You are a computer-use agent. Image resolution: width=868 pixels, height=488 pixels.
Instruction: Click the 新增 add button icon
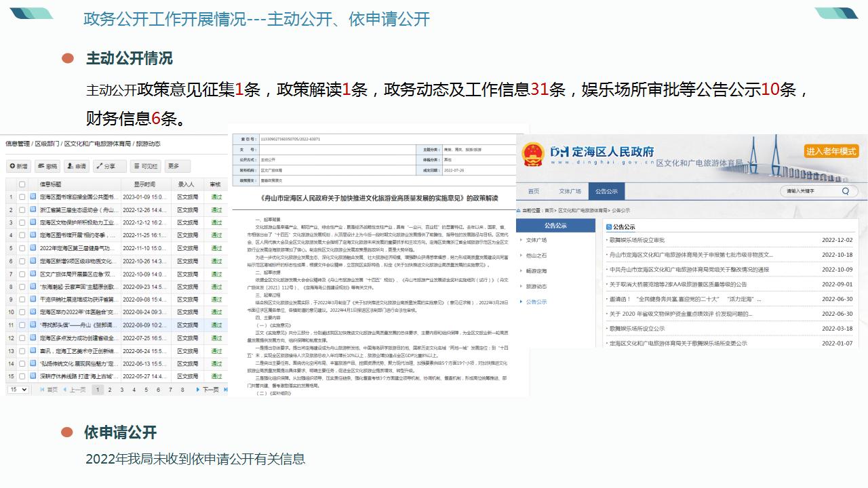12,166
